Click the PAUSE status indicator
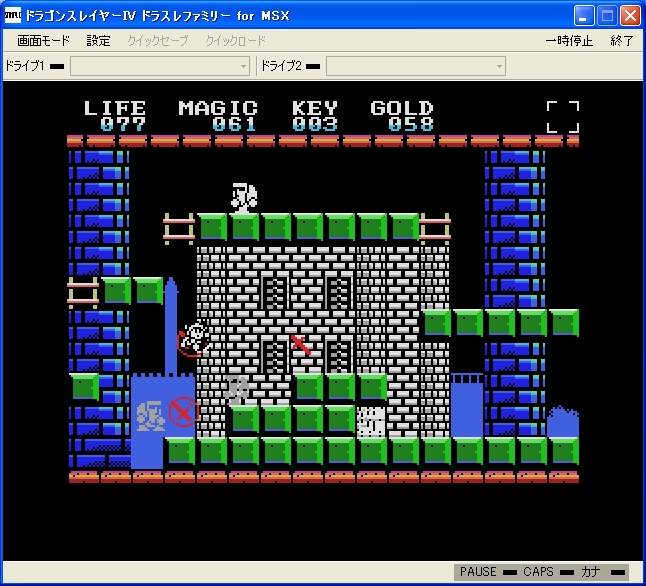The width and height of the screenshot is (646, 586). pos(488,572)
